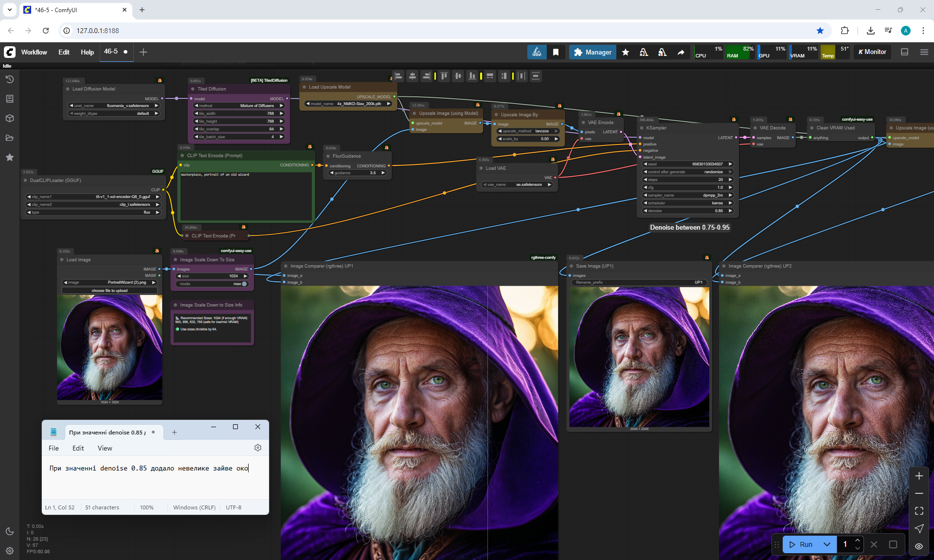This screenshot has height=560, width=934.
Task: Open Notepad's View menu
Action: (x=105, y=448)
